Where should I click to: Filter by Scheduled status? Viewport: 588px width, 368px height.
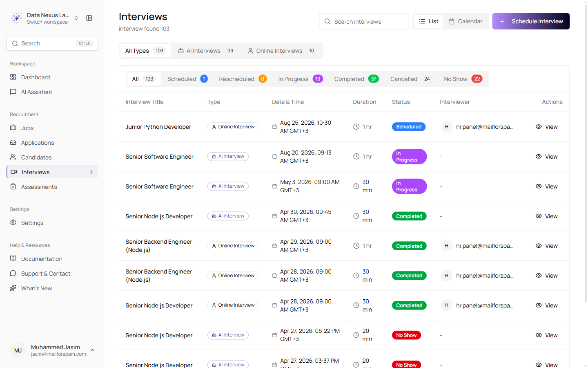[187, 79]
